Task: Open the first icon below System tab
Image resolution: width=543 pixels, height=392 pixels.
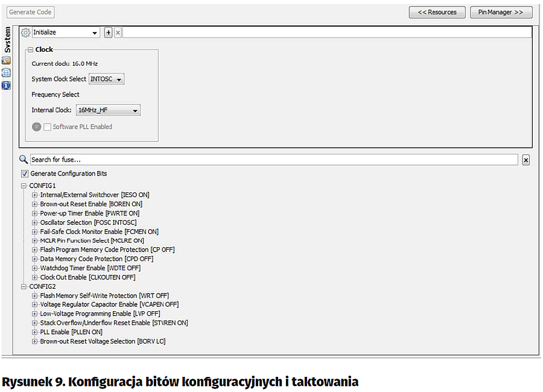Action: 7,60
